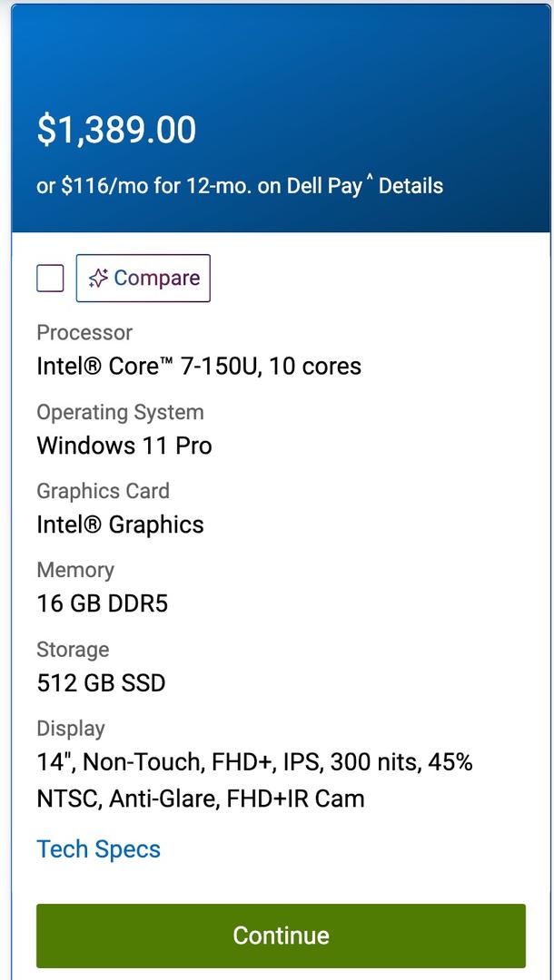Viewport: 554px width, 980px height.
Task: Click the Operating System heading
Action: [x=120, y=412]
